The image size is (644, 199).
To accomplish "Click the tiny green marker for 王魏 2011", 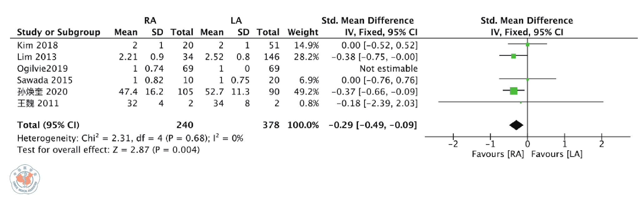I will point(521,102).
